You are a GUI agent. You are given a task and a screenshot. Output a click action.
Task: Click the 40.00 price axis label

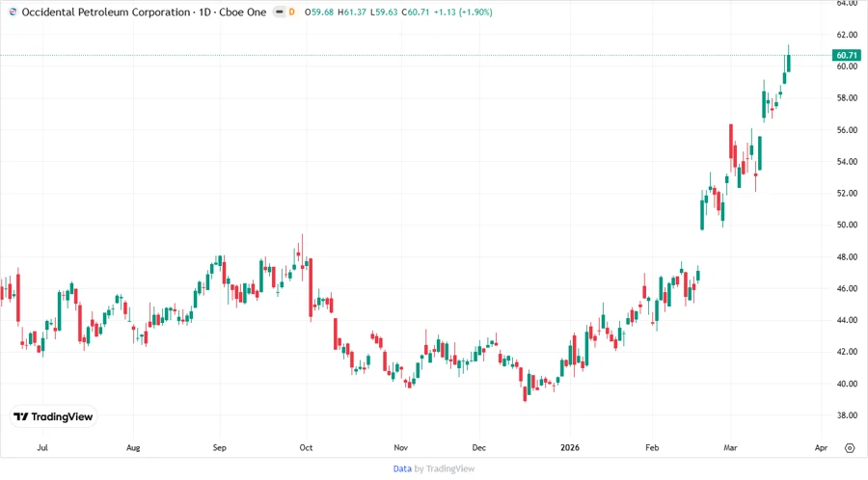tap(847, 384)
